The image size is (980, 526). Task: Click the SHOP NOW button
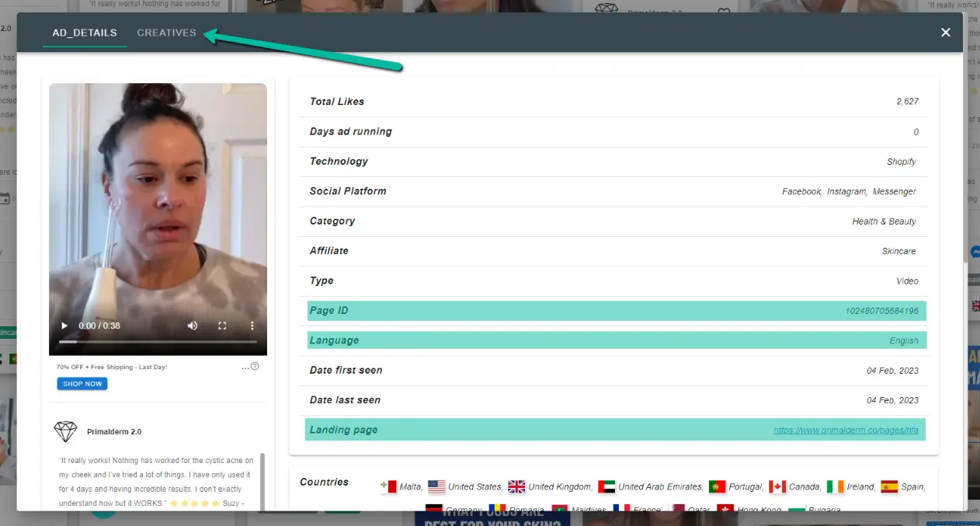[x=82, y=384]
